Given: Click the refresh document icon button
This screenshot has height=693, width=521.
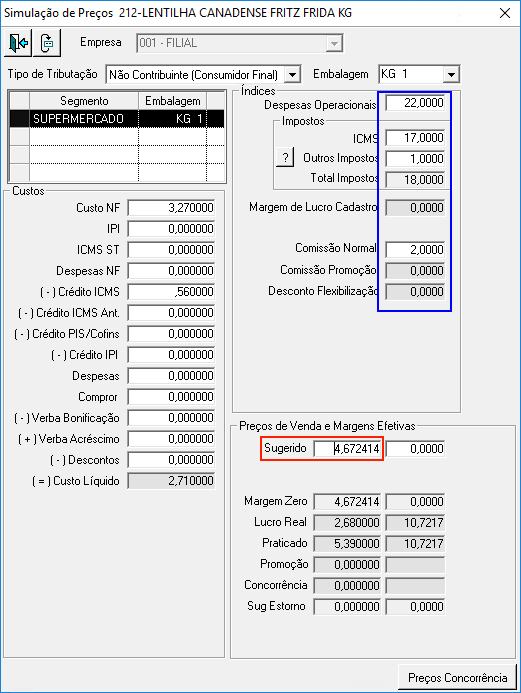Looking at the screenshot, I should click(x=47, y=43).
